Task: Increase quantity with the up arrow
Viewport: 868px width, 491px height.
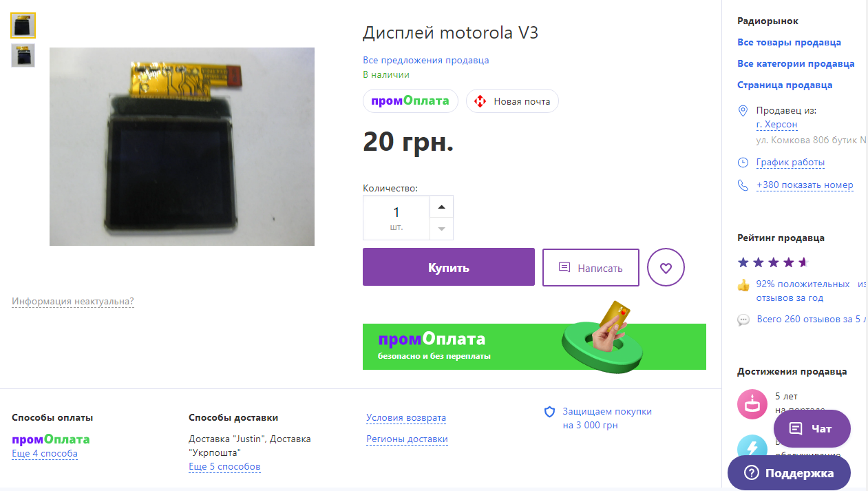Action: [x=441, y=207]
